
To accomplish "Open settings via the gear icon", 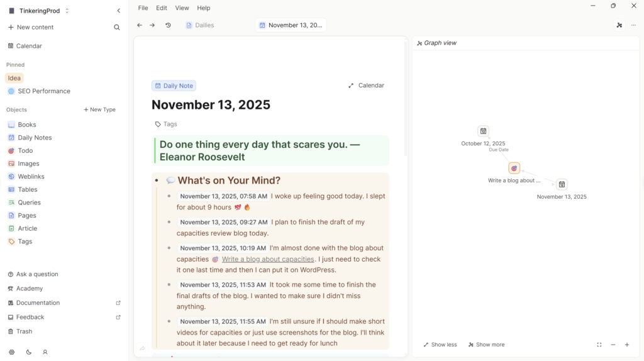I will pyautogui.click(x=12, y=352).
